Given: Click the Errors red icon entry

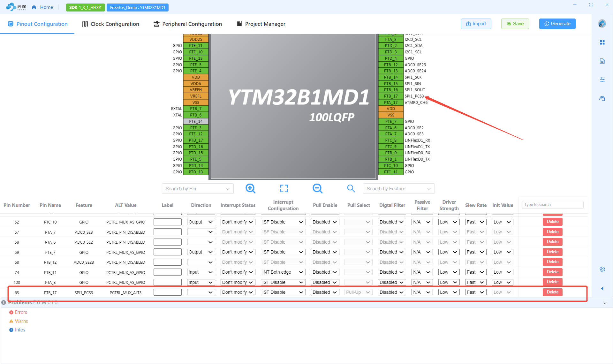Looking at the screenshot, I should click(18, 313).
